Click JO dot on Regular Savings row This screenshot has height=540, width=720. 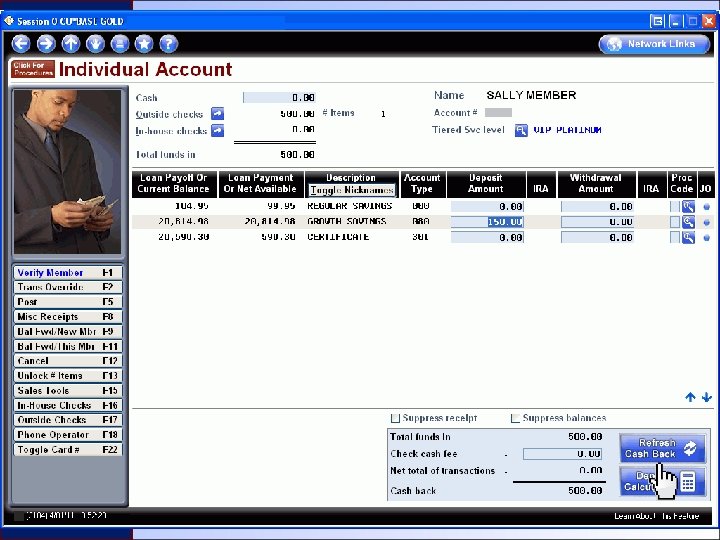(707, 207)
